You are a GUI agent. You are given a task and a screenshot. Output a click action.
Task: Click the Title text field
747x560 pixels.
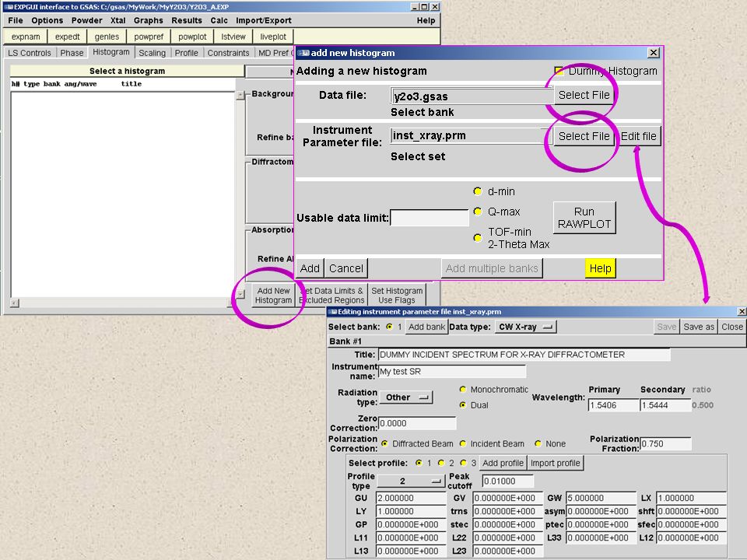(x=524, y=355)
